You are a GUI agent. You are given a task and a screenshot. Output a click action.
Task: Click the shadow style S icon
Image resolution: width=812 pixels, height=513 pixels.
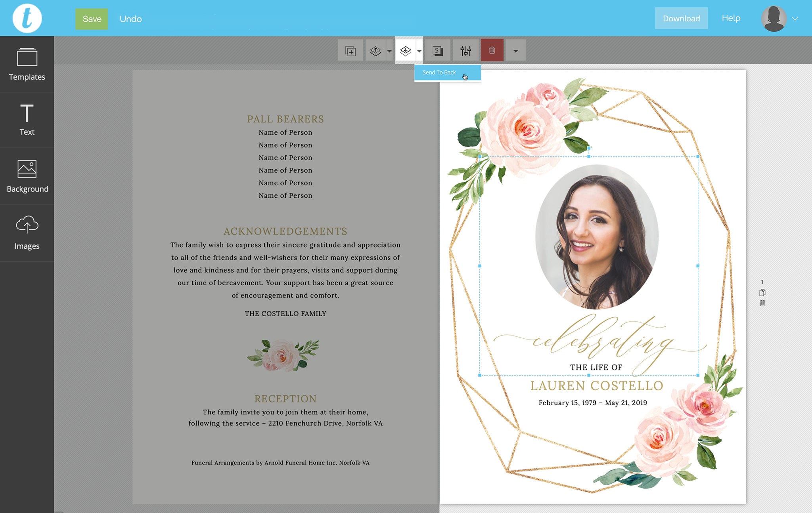(x=437, y=51)
